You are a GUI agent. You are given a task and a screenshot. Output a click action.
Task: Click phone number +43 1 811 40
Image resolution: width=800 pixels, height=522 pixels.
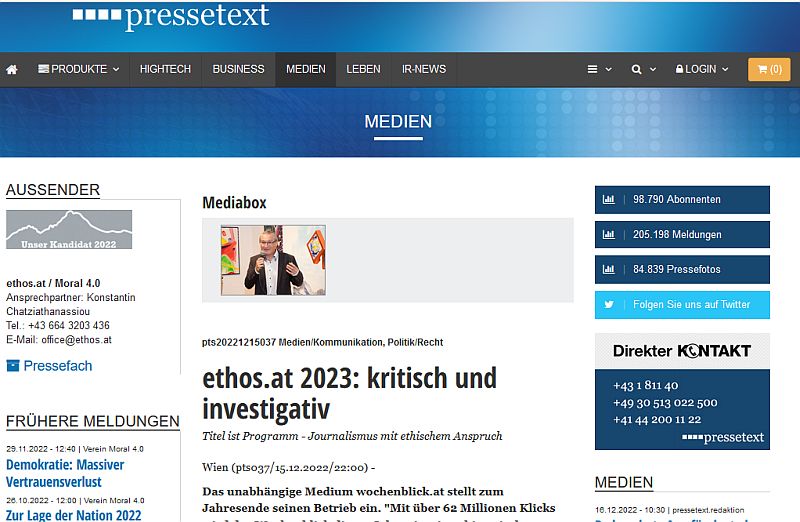click(645, 385)
